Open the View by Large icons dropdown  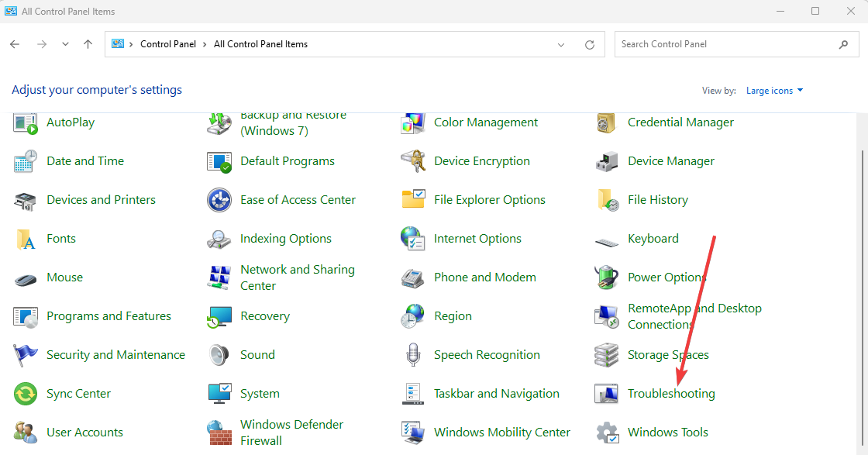click(x=774, y=90)
